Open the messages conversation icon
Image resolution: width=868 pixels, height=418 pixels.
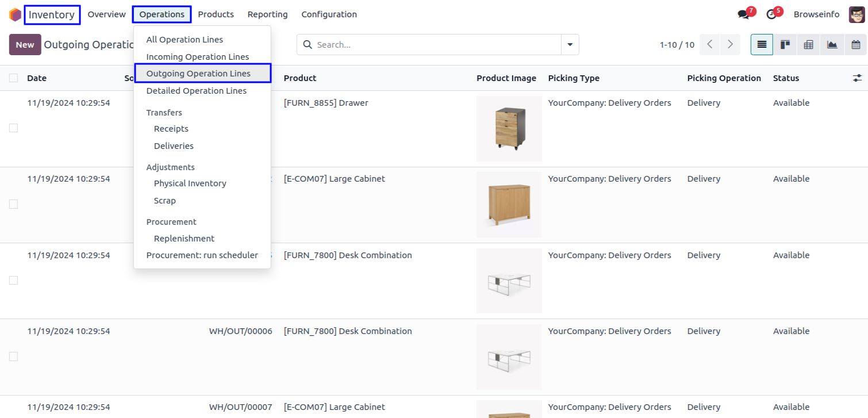click(x=744, y=14)
